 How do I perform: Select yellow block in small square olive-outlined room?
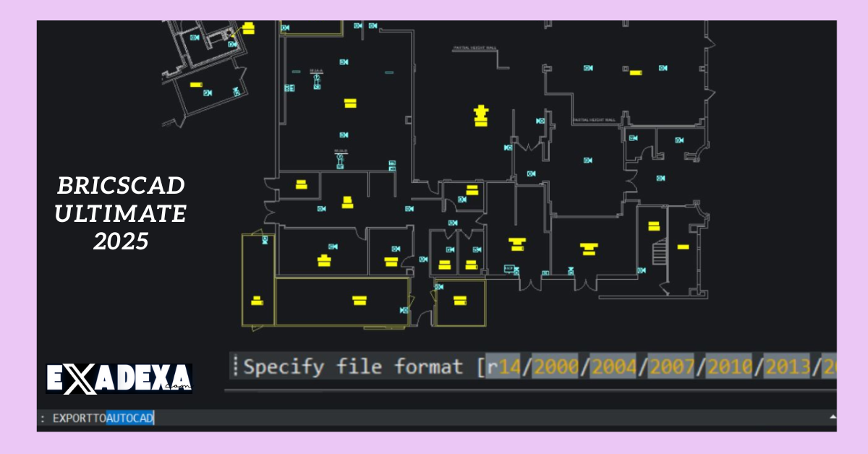460,300
